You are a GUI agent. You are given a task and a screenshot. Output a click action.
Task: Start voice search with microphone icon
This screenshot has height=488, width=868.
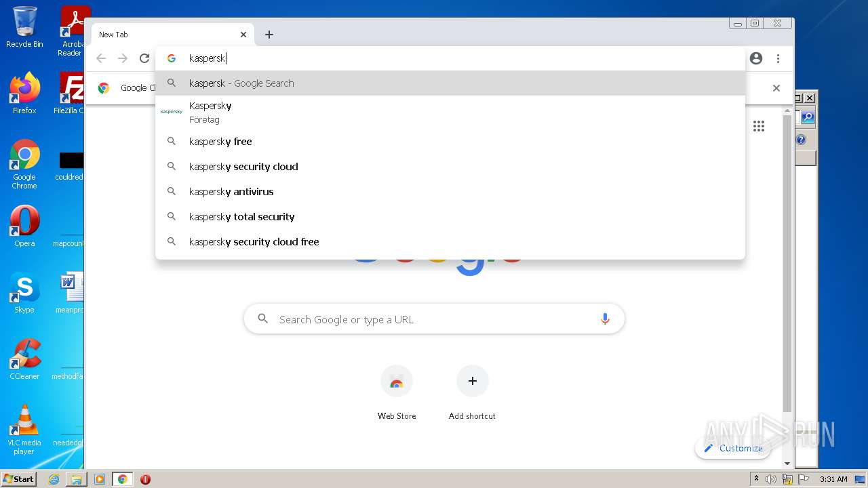605,319
